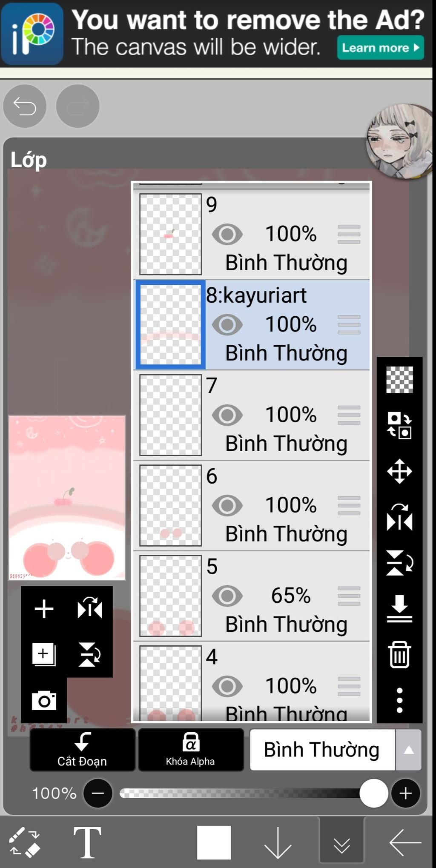
Task: Open the three-dot more options menu
Action: click(x=399, y=700)
